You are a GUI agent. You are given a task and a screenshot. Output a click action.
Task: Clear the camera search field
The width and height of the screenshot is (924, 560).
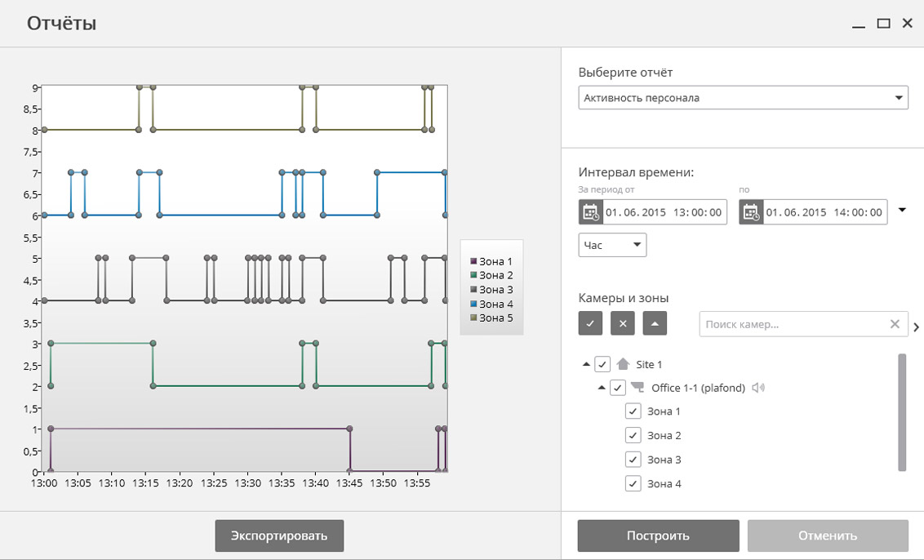(895, 324)
